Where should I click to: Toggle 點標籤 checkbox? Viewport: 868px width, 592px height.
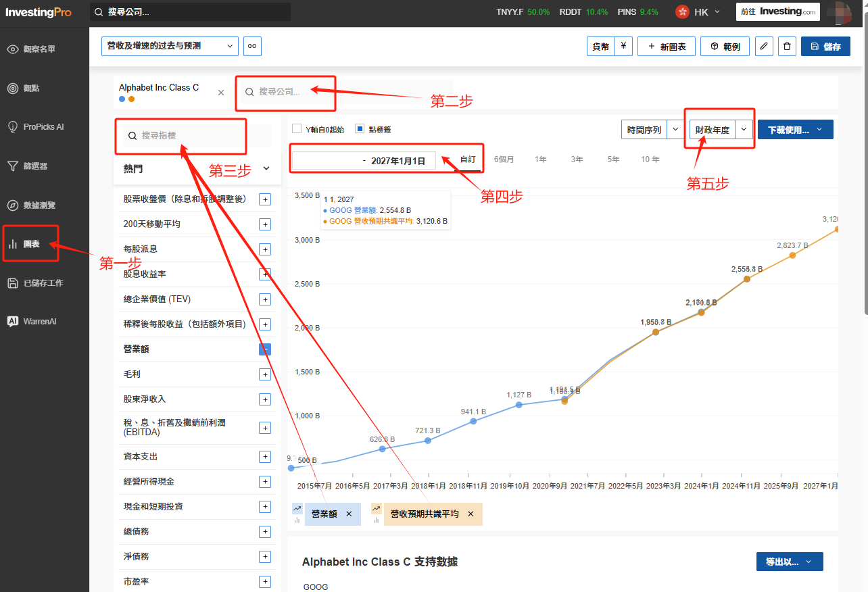click(360, 129)
